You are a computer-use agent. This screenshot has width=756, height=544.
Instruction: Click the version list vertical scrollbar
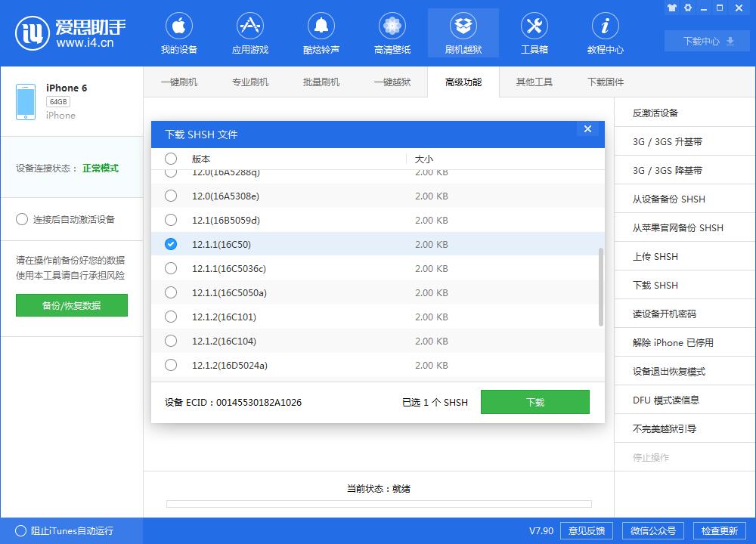(601, 287)
